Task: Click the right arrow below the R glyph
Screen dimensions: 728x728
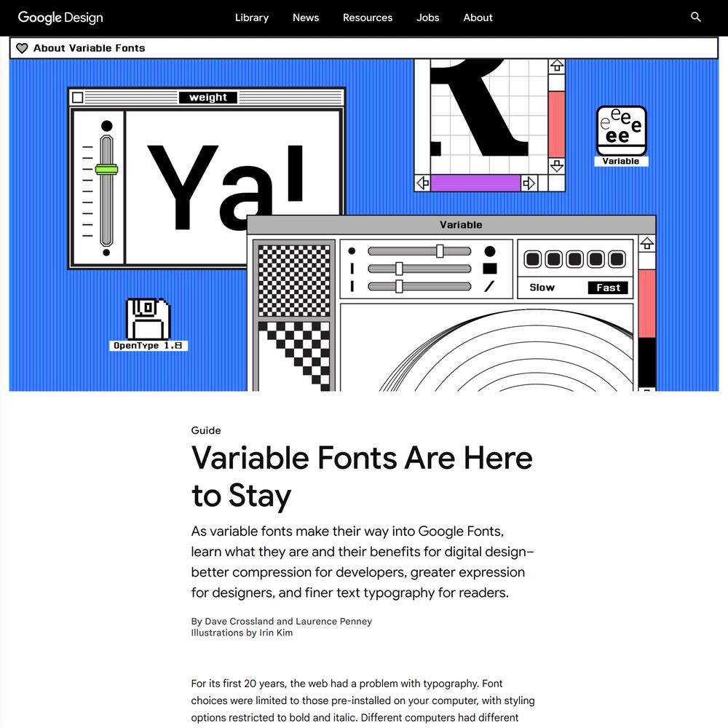Action: point(529,183)
